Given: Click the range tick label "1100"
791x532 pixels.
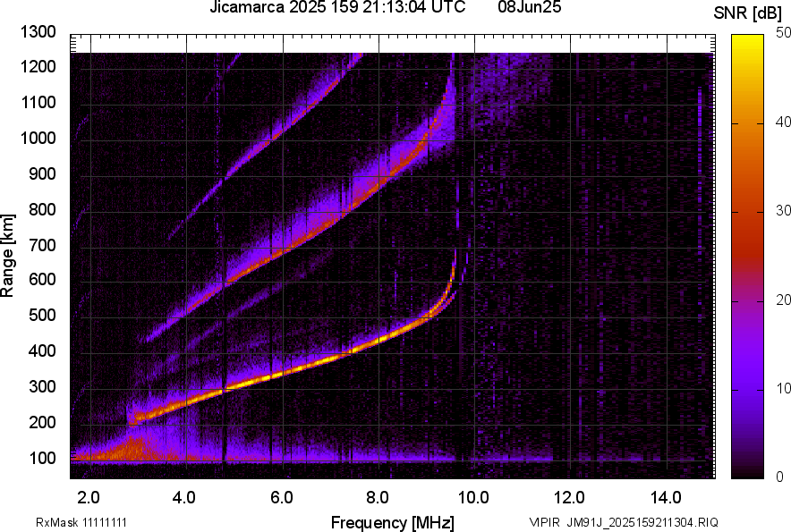Looking at the screenshot, I should [x=38, y=103].
